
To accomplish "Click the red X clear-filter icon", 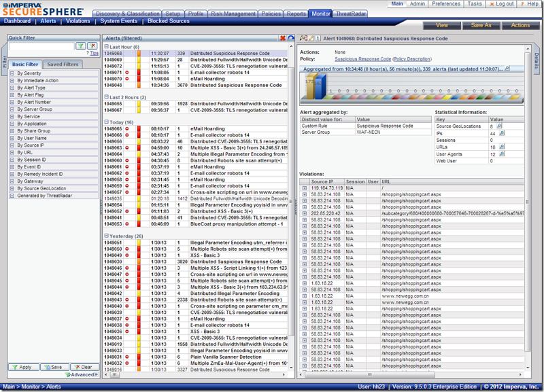I will point(92,46).
